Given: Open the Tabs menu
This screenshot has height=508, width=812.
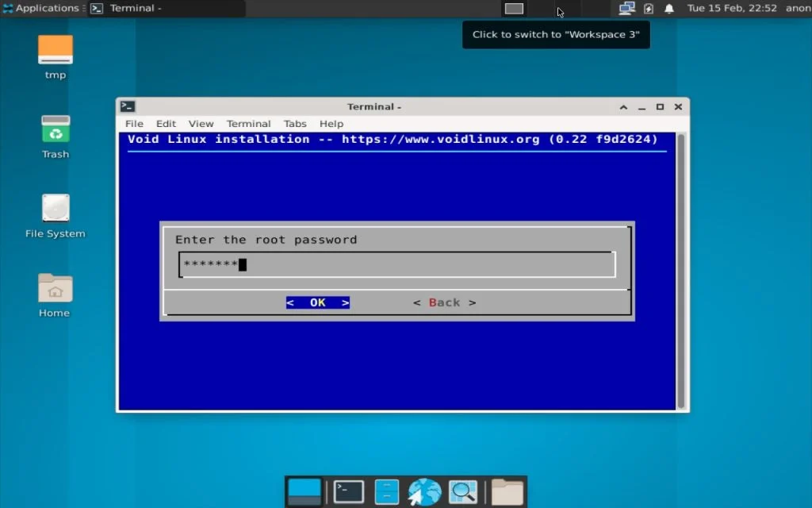Looking at the screenshot, I should (x=295, y=124).
